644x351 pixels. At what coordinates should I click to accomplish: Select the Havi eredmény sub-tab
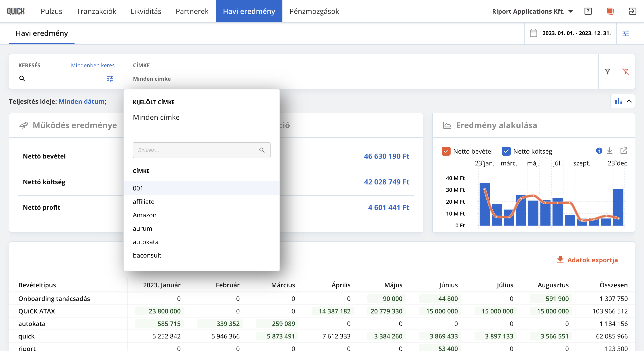[x=42, y=33]
